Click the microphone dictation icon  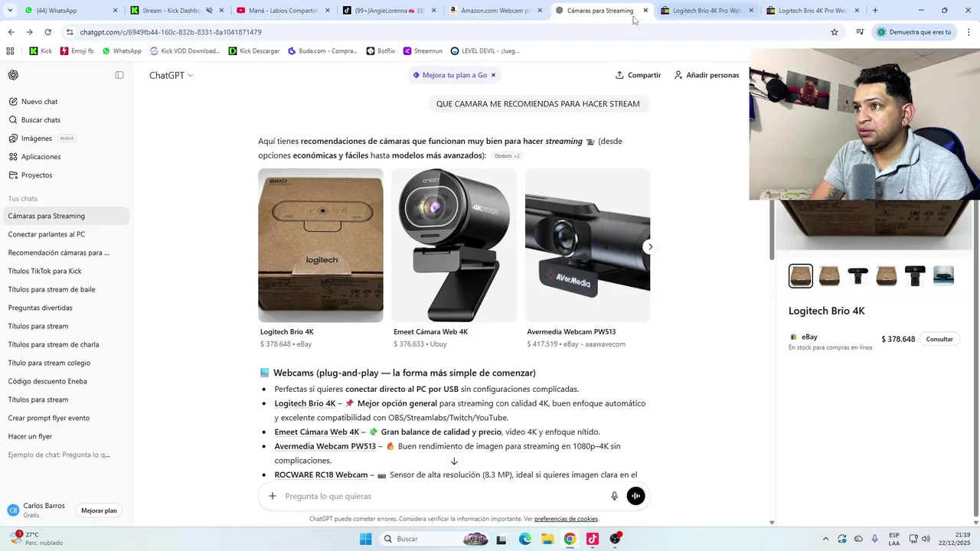614,496
